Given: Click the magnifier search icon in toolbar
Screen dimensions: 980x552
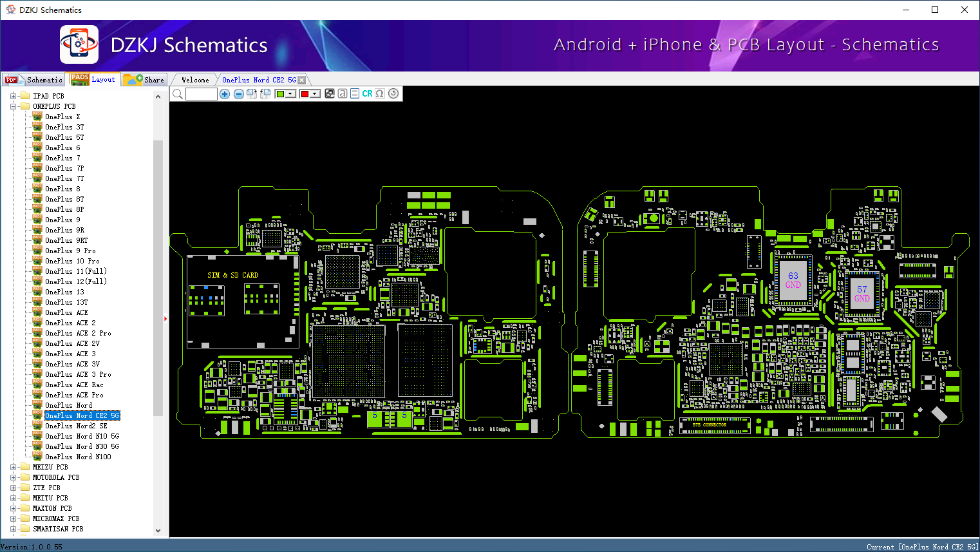Looking at the screenshot, I should tap(178, 94).
